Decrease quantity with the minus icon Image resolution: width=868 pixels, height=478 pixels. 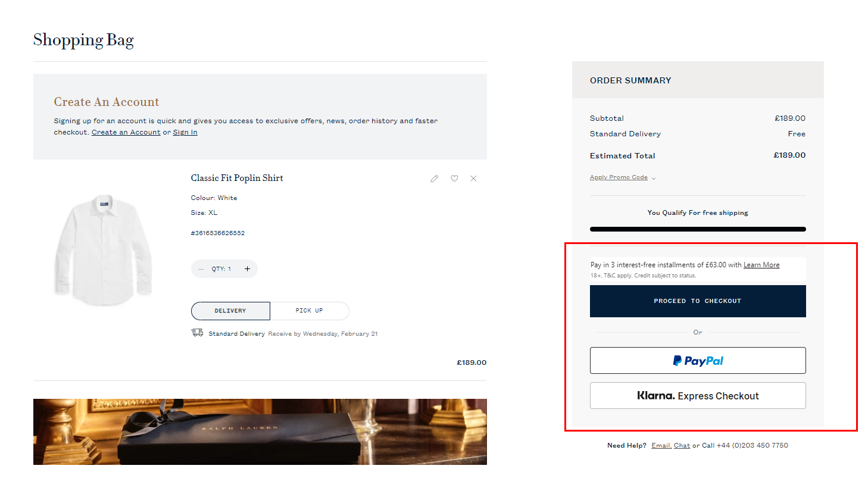point(201,269)
